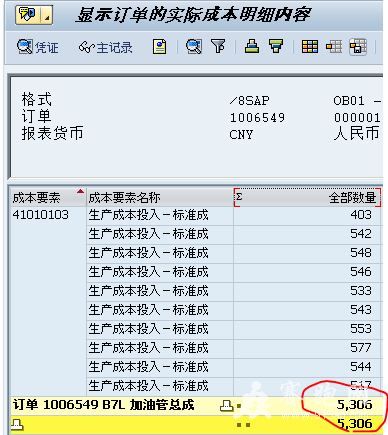This screenshot has width=388, height=435.
Task: Click the 全部数量 column header
Action: [307, 197]
